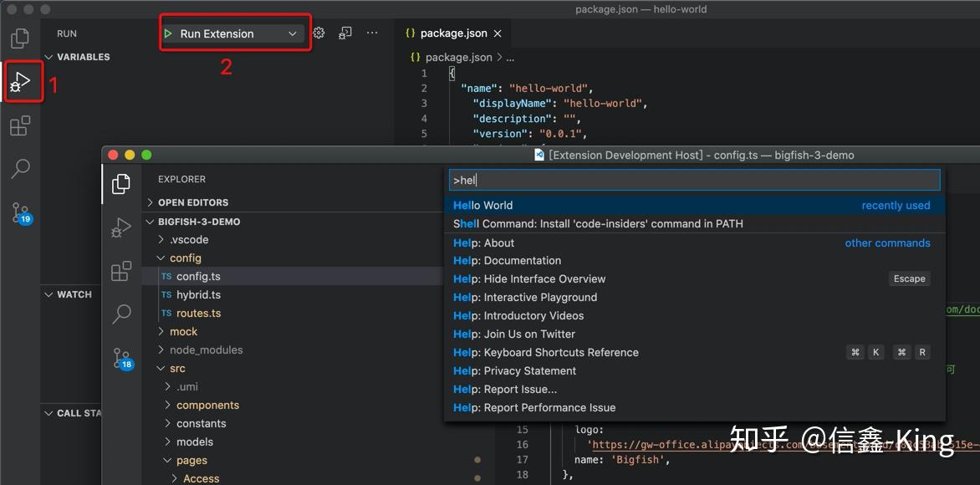Image resolution: width=980 pixels, height=485 pixels.
Task: Select routes.ts in the file tree
Action: (x=198, y=313)
